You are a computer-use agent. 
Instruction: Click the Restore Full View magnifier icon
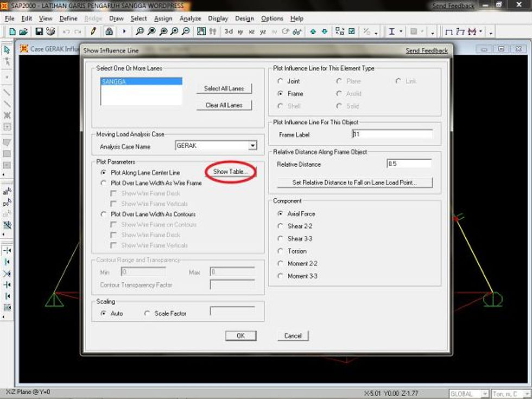pyautogui.click(x=151, y=31)
